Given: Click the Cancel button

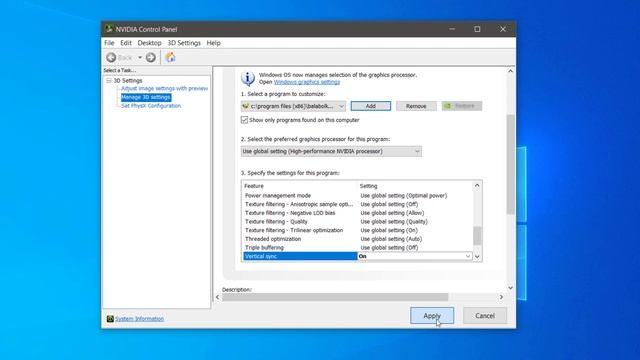Looking at the screenshot, I should (485, 316).
